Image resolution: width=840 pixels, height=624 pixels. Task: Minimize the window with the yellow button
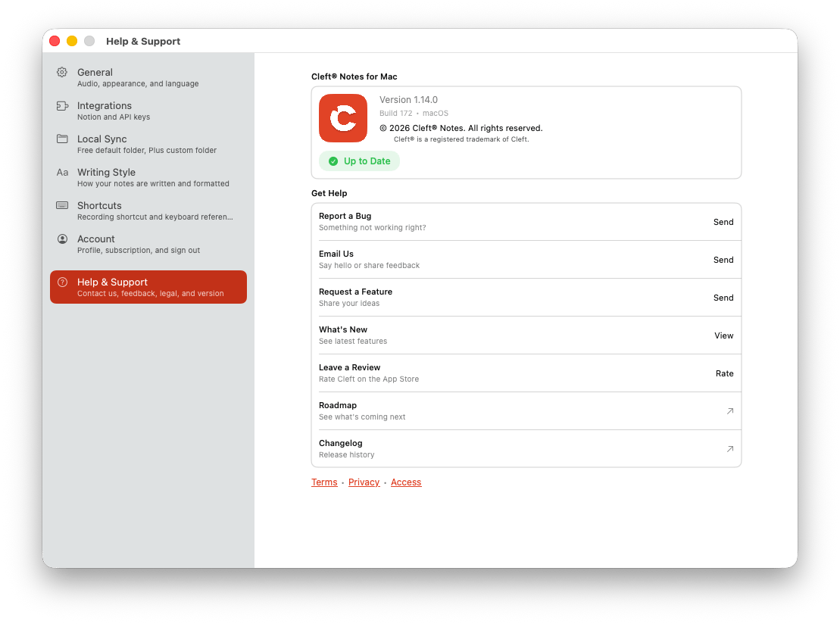[x=72, y=41]
